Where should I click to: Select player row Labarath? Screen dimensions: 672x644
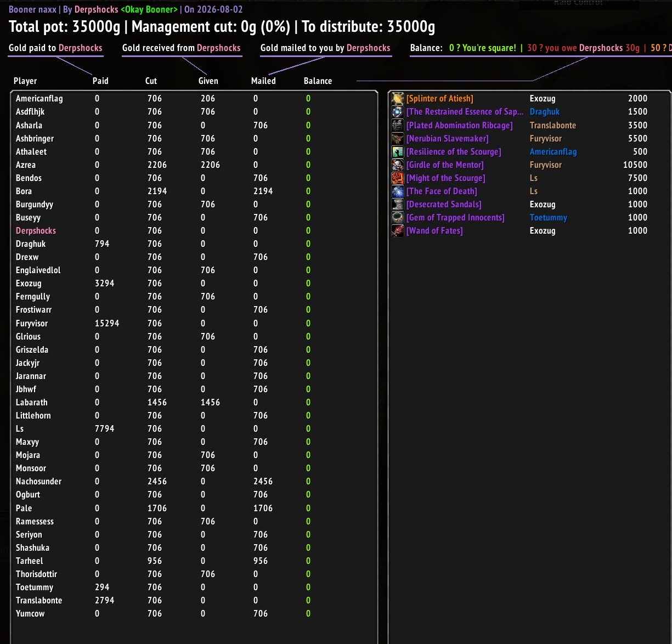pyautogui.click(x=194, y=402)
